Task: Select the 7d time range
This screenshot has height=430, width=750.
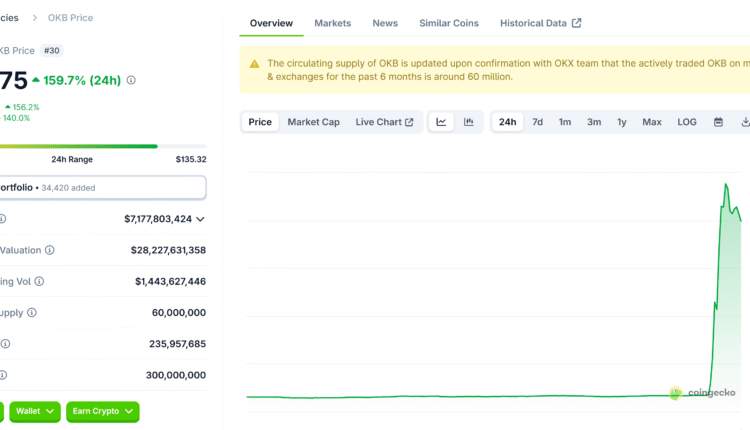Action: (537, 122)
